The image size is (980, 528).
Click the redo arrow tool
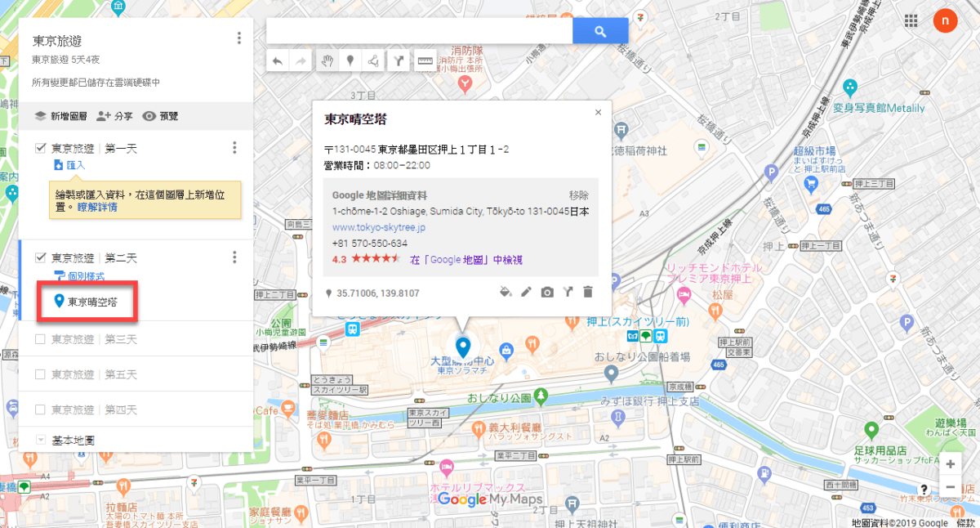(301, 61)
